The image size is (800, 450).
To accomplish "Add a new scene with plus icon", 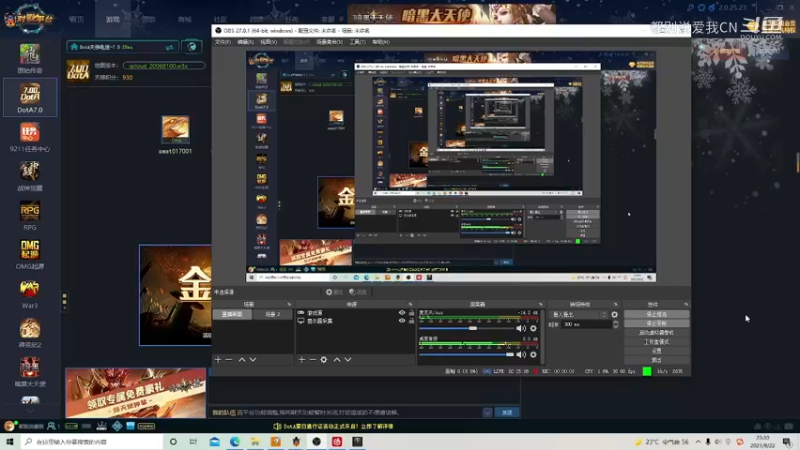I will click(218, 360).
